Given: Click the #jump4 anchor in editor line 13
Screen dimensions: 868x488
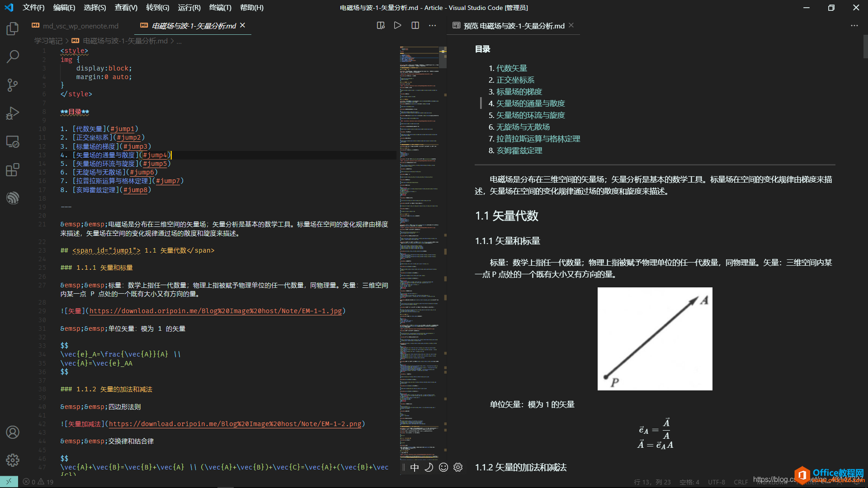Looking at the screenshot, I should 155,155.
